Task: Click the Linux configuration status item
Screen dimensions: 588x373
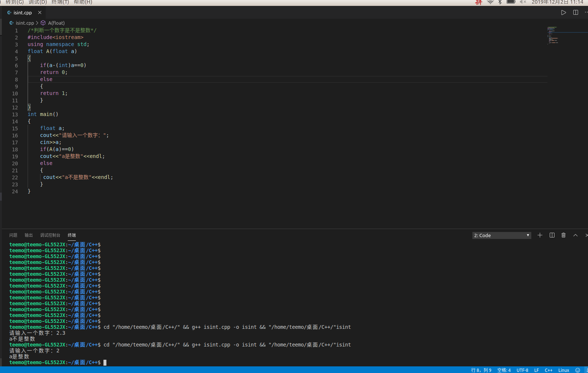Action: pos(564,370)
